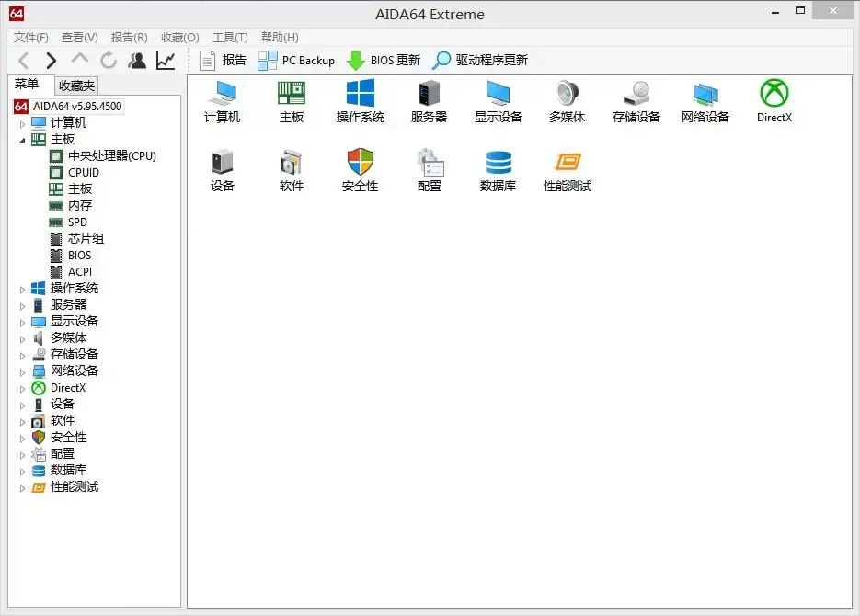This screenshot has height=616, width=860.
Task: Expand the 显示设备 tree node arrow
Action: pyautogui.click(x=22, y=322)
